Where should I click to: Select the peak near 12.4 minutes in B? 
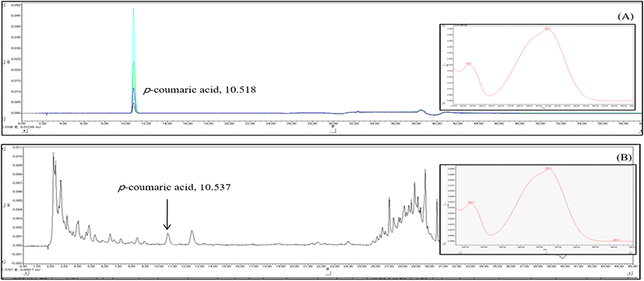point(192,237)
